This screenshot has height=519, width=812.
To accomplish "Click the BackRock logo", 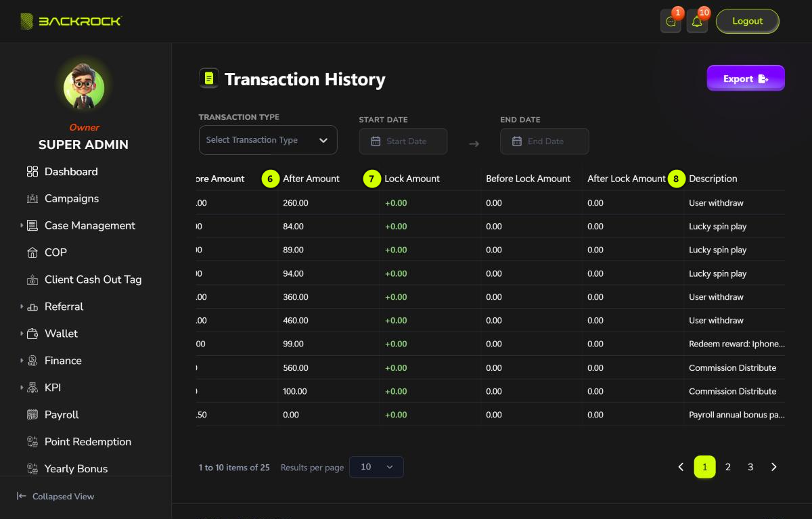I will [x=71, y=21].
